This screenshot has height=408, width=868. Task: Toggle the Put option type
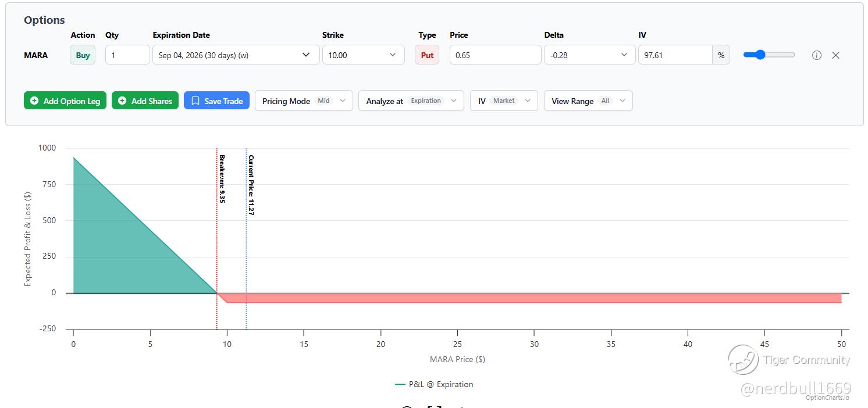pyautogui.click(x=427, y=55)
